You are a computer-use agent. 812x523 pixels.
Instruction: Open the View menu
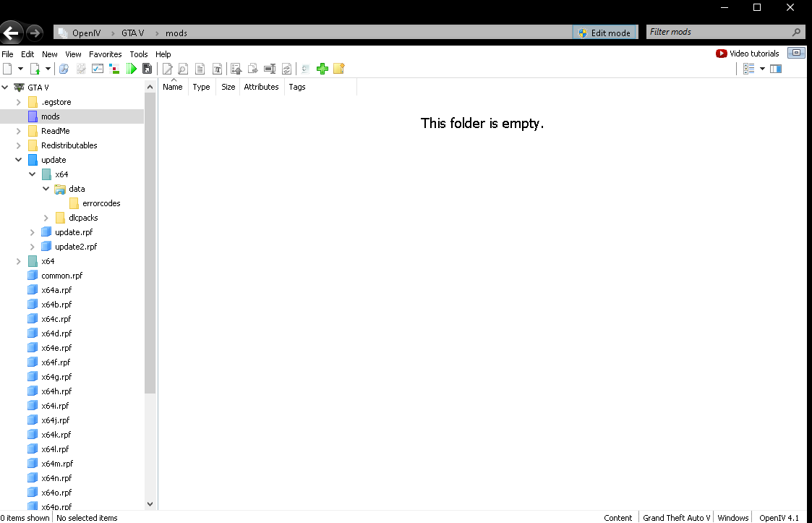click(x=73, y=54)
